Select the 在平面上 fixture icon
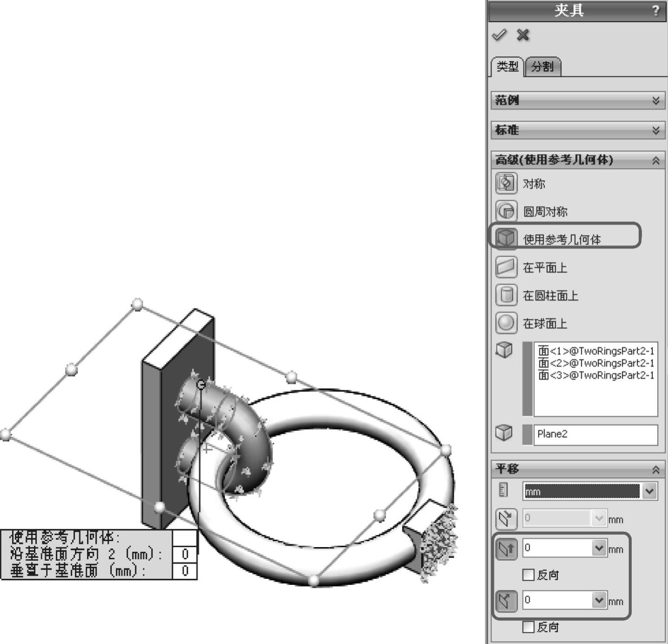This screenshot has height=644, width=668. point(506,268)
